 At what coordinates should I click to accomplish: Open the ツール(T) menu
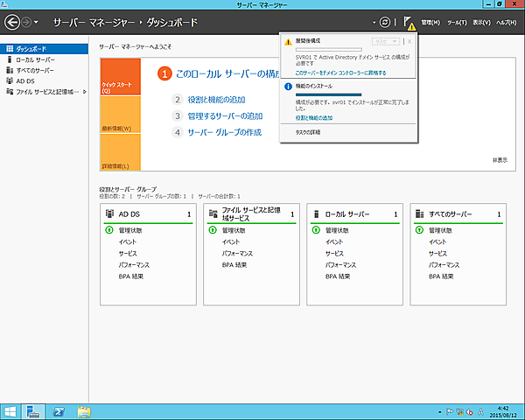coord(456,21)
